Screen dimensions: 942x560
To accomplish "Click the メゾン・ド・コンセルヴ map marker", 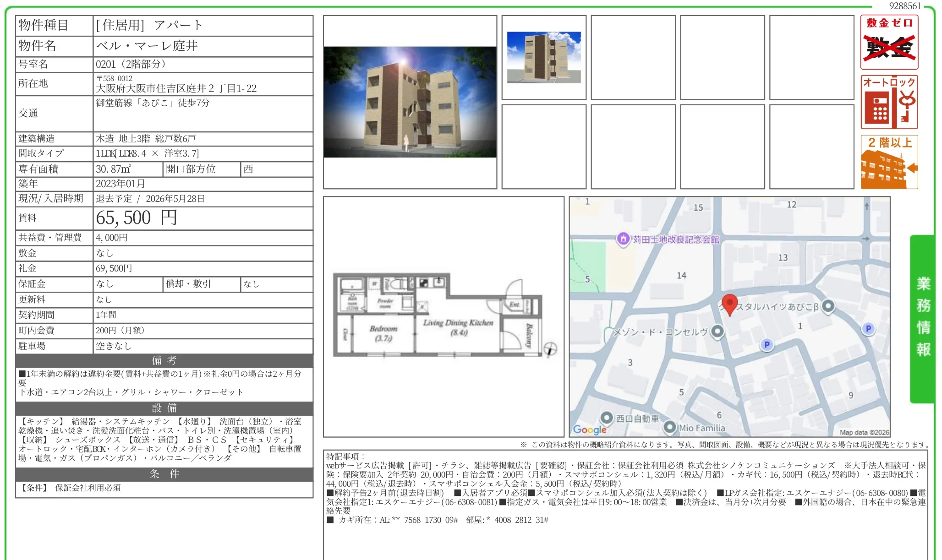I will pyautogui.click(x=717, y=331).
